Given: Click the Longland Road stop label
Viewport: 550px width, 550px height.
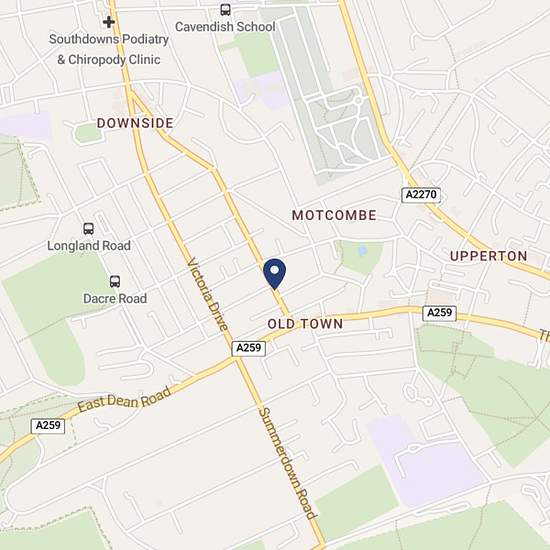Looking at the screenshot, I should point(89,246).
